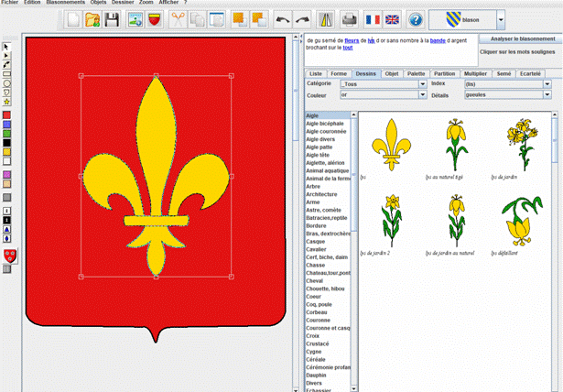Switch to the Palette tab
This screenshot has width=563, height=392.
(x=417, y=72)
